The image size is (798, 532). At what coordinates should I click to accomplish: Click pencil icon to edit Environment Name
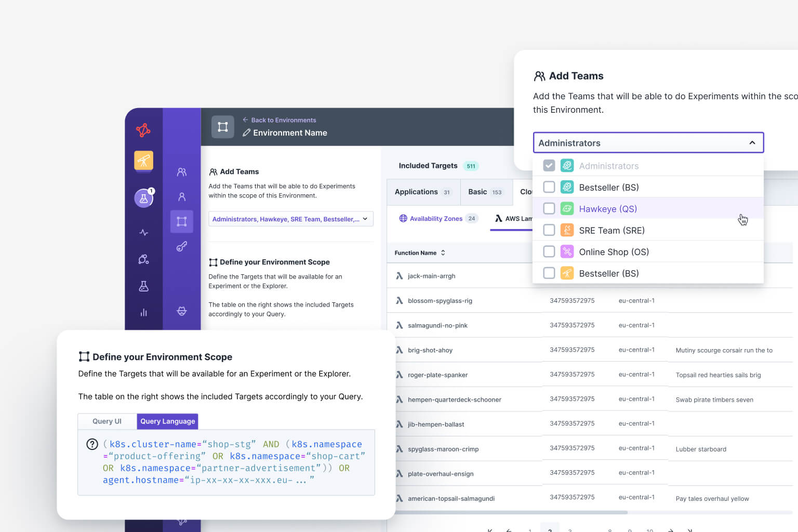[x=247, y=133]
